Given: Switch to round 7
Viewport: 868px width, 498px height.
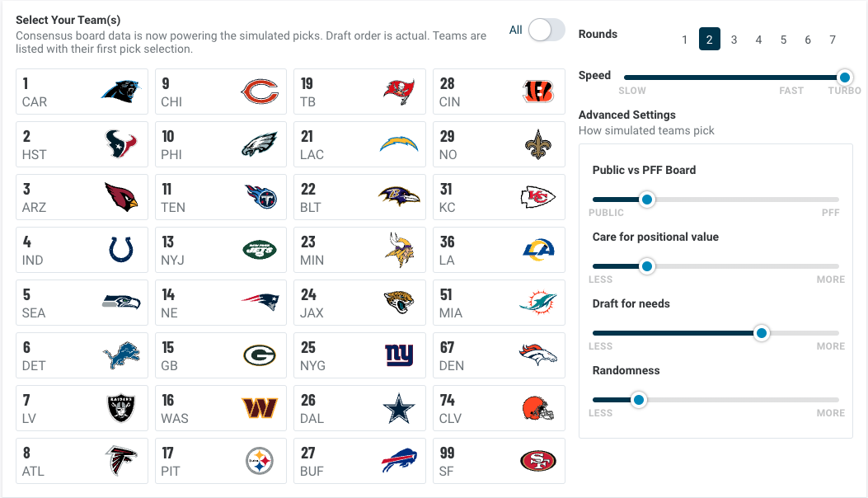Looking at the screenshot, I should click(x=833, y=39).
